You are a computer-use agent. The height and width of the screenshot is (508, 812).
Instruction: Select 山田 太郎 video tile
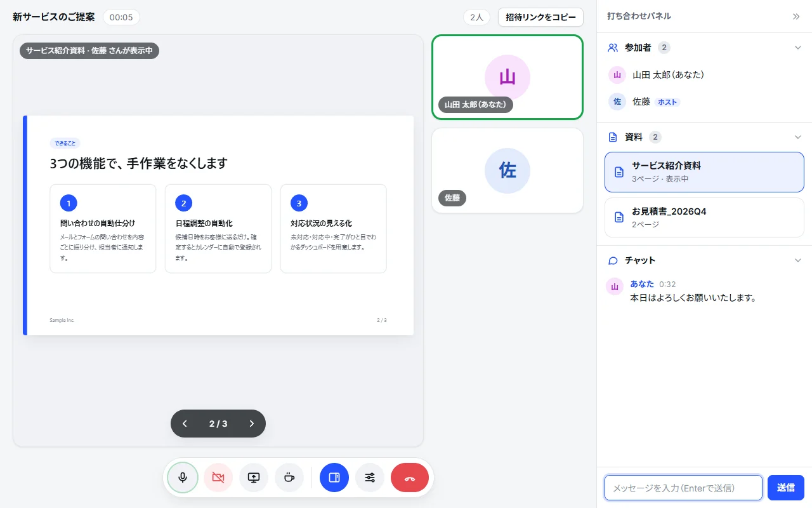click(x=507, y=77)
